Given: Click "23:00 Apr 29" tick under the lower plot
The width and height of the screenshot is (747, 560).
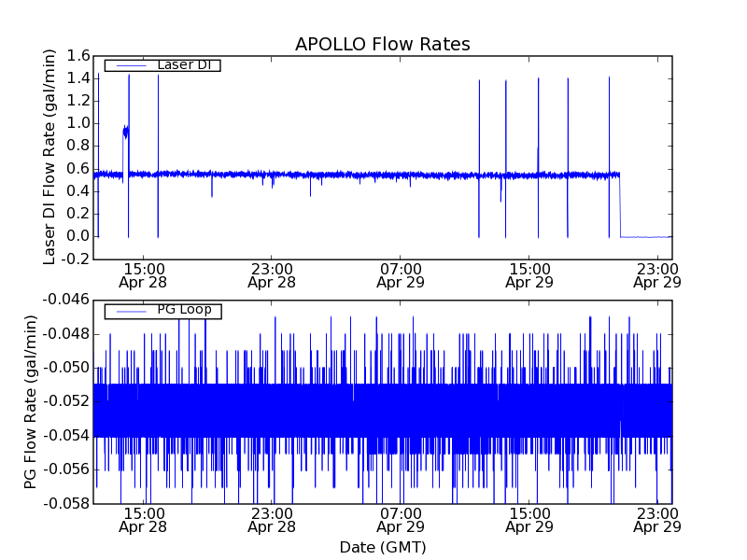Looking at the screenshot, I should [657, 519].
